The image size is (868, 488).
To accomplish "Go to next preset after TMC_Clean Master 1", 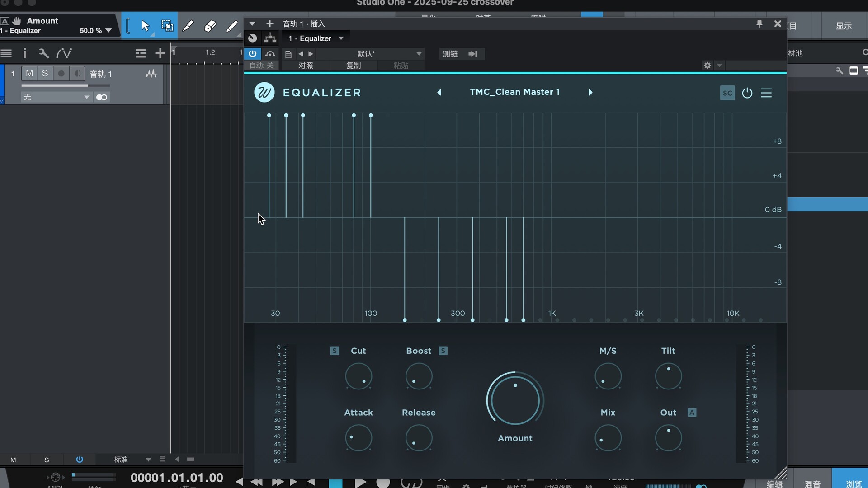I will pos(590,92).
